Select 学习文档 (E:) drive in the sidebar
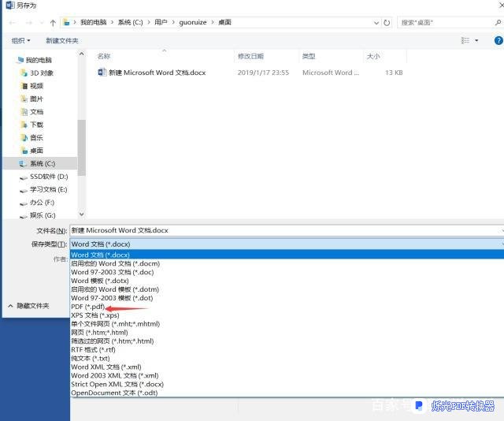 pyautogui.click(x=49, y=189)
